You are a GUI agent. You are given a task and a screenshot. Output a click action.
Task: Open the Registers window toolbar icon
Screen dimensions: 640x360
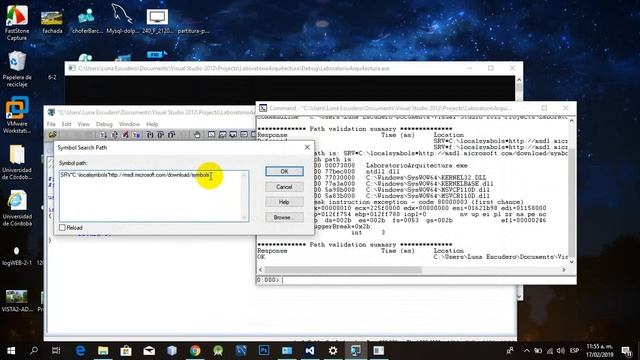point(244,135)
